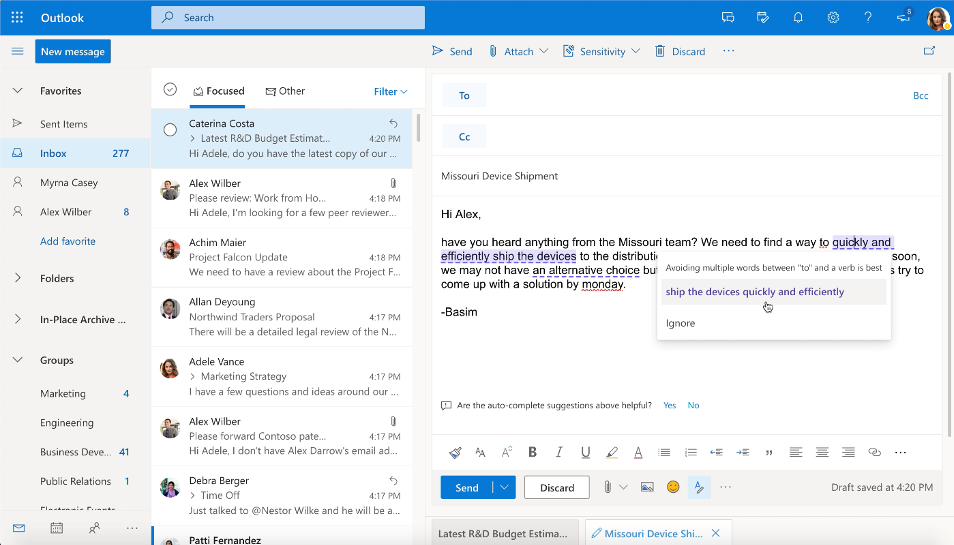The height and width of the screenshot is (545, 954).
Task: Expand the Sensitivity dropdown
Action: pyautogui.click(x=635, y=51)
